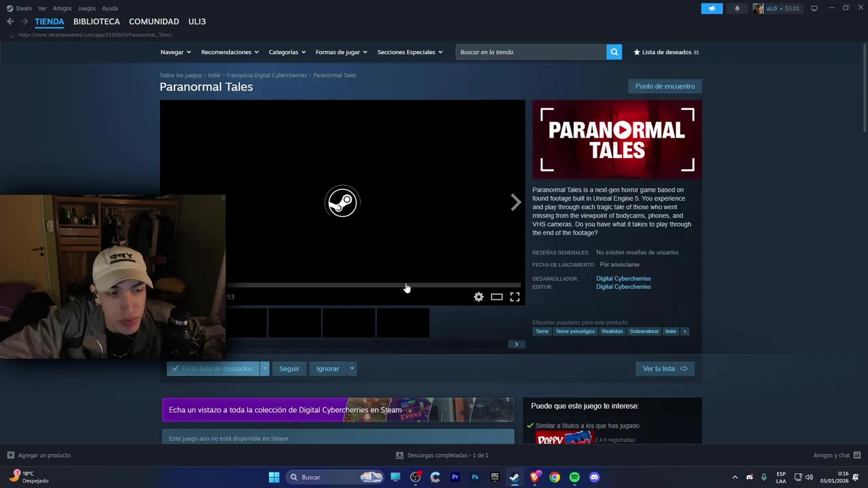The image size is (868, 488).
Task: Click the Buscar en la tienda field
Action: coord(531,52)
